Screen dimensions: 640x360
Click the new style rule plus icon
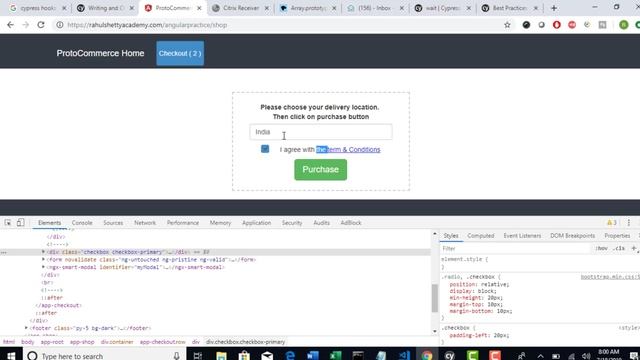(x=633, y=248)
